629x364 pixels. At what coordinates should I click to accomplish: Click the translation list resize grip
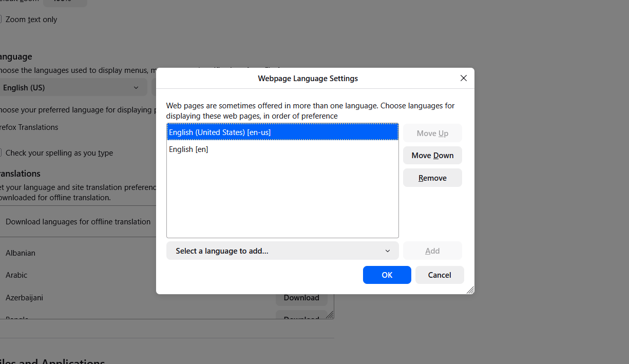pyautogui.click(x=330, y=315)
